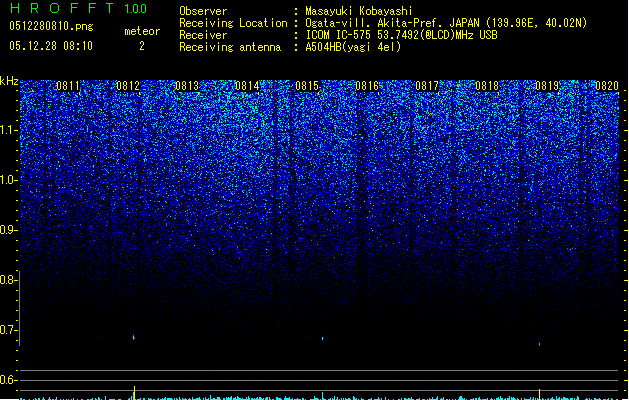
Task: Click the Receiving antenna label
Action: point(230,47)
